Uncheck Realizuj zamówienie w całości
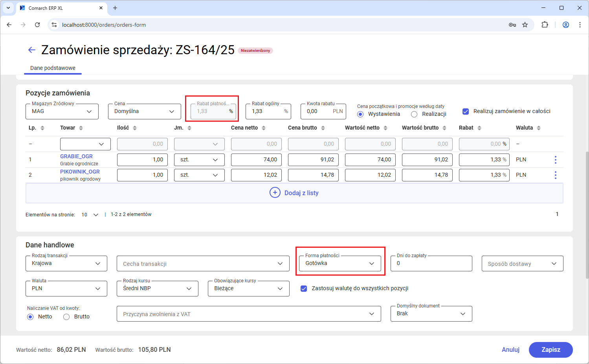Viewport: 589px width, 364px height. [466, 112]
